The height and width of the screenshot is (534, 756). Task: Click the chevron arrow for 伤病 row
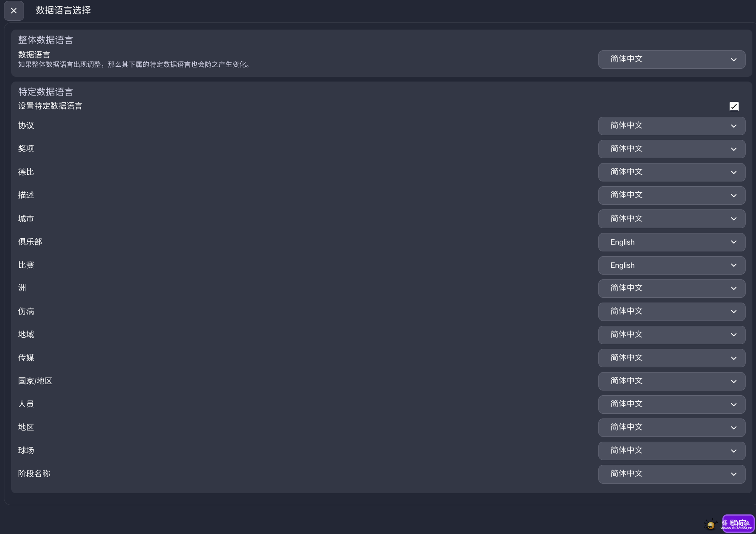[734, 312]
